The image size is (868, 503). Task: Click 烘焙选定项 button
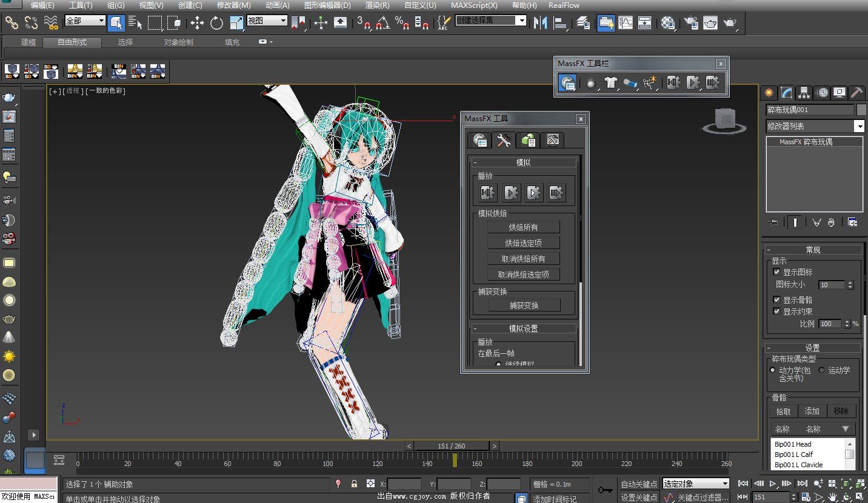pos(524,243)
